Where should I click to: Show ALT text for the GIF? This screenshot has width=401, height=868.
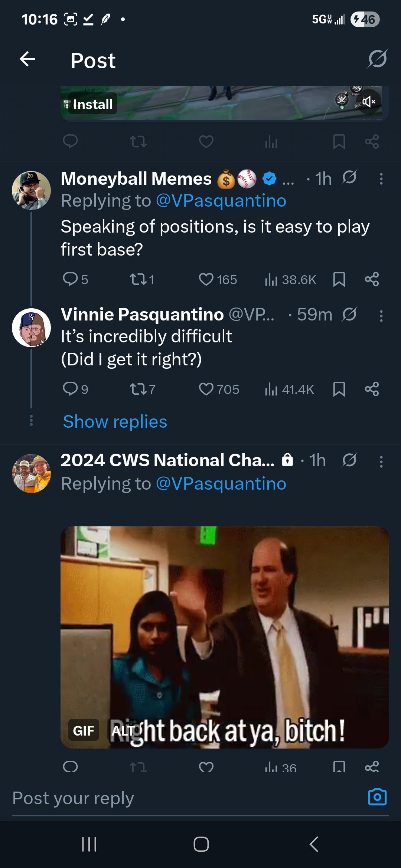(123, 731)
